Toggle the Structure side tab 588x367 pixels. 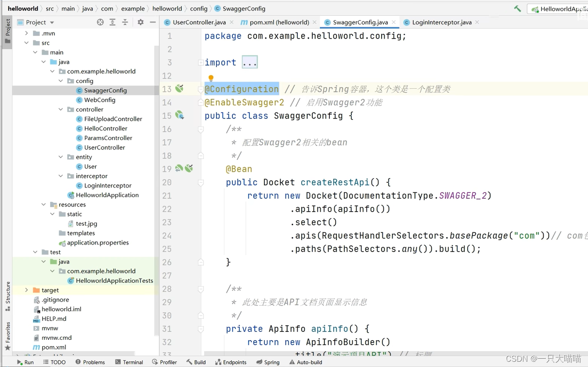click(x=7, y=296)
